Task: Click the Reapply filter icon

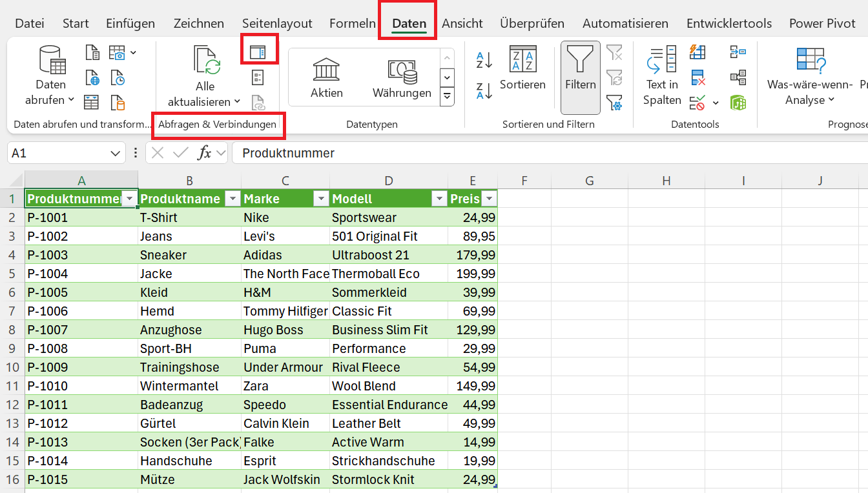Action: click(x=614, y=78)
